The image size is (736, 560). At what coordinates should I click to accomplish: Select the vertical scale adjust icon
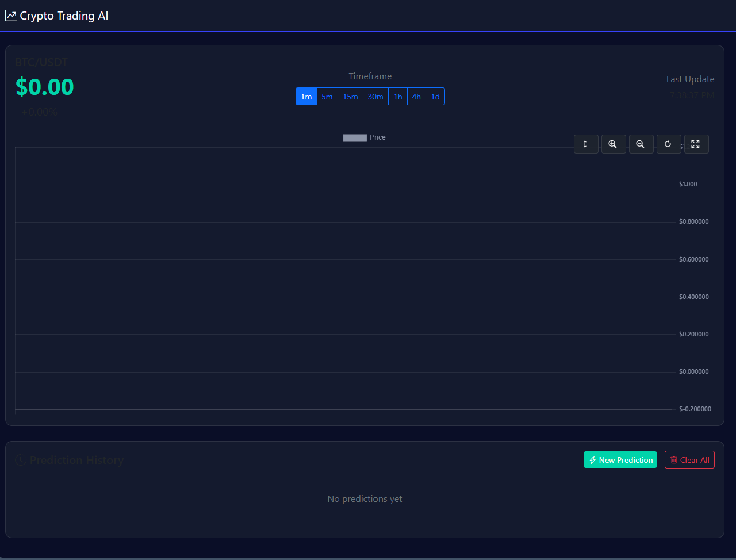point(586,144)
